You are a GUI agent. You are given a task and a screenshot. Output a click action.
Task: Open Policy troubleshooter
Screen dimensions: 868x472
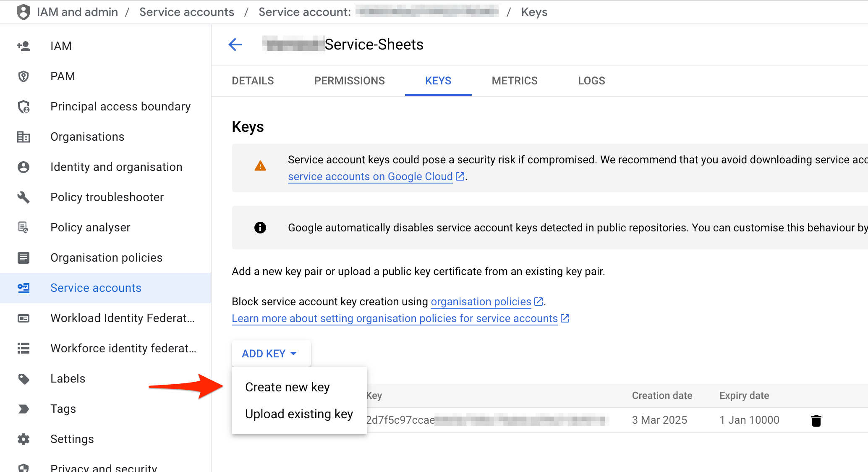point(105,197)
